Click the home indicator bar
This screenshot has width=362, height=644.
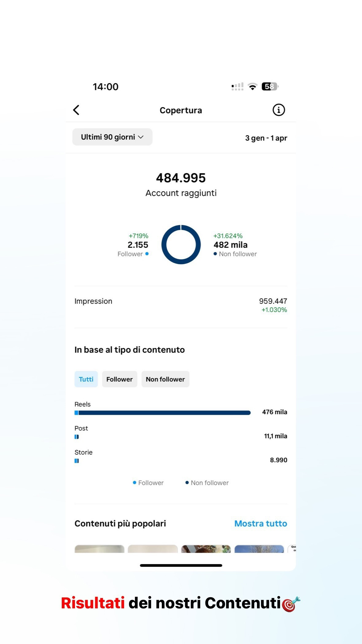click(181, 565)
